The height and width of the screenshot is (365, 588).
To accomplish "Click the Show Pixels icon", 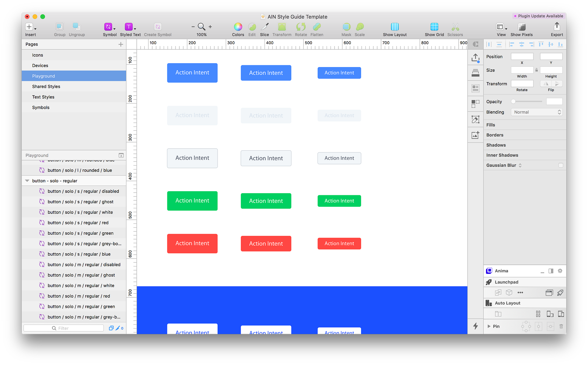I will click(x=522, y=27).
